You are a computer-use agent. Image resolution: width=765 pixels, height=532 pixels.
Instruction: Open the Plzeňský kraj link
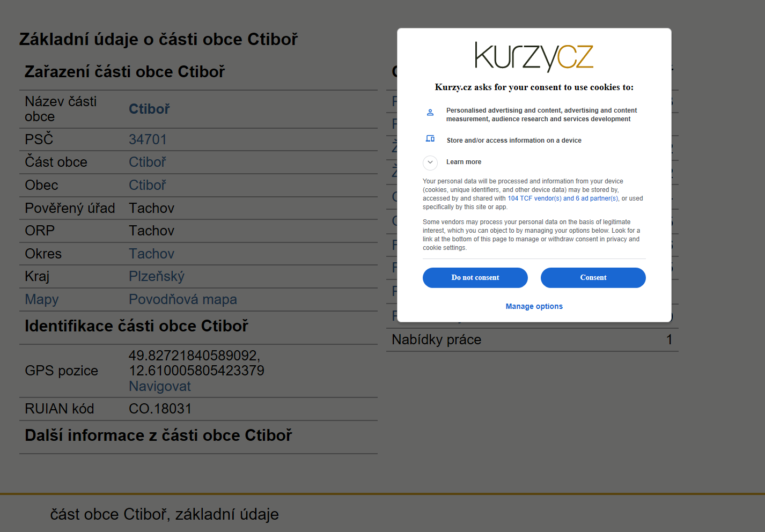click(157, 276)
